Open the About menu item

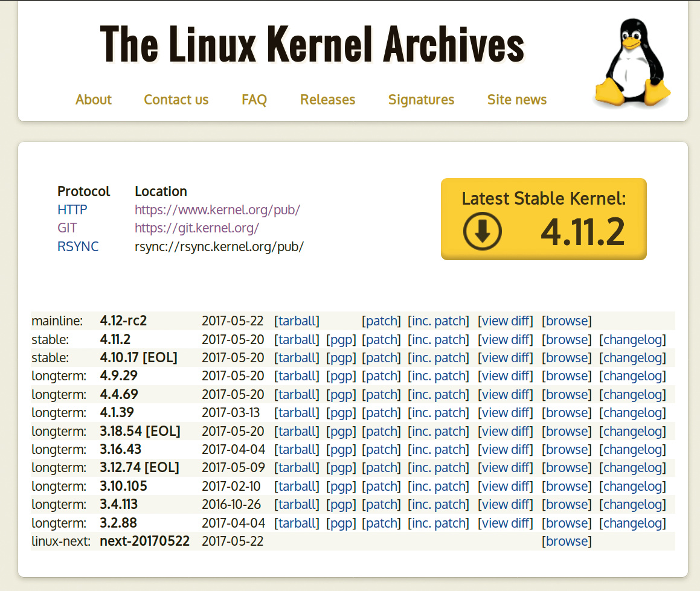pos(93,100)
